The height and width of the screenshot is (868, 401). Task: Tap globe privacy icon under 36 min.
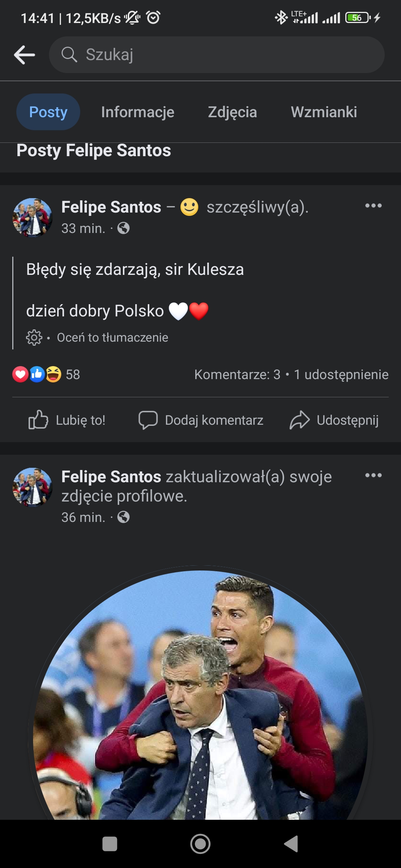coord(124,517)
